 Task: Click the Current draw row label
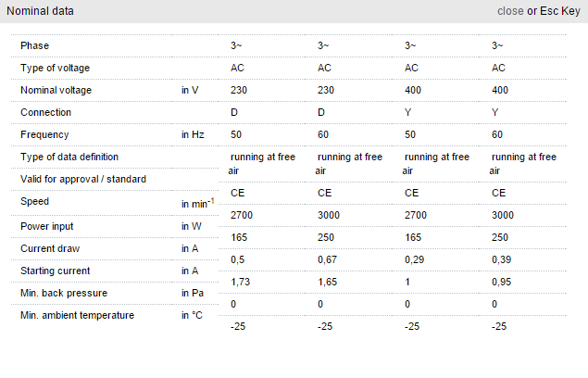pyautogui.click(x=50, y=248)
